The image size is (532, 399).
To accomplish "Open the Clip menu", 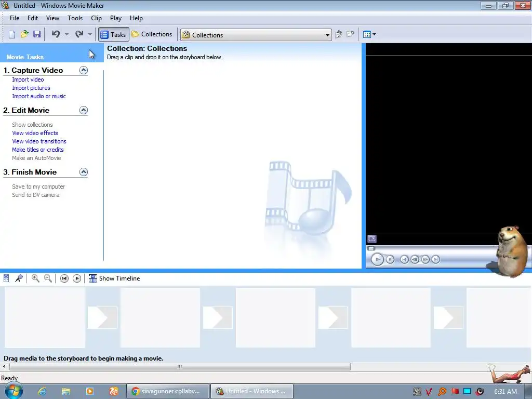I will pyautogui.click(x=96, y=18).
